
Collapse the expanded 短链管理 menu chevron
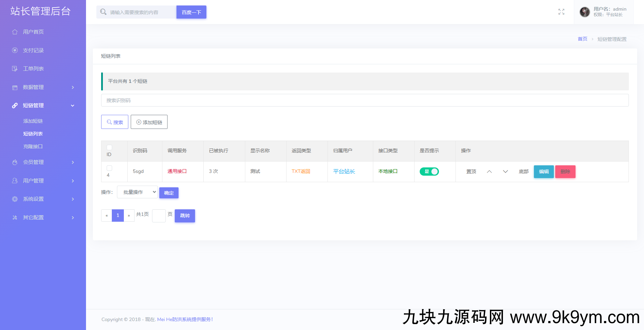pyautogui.click(x=72, y=105)
